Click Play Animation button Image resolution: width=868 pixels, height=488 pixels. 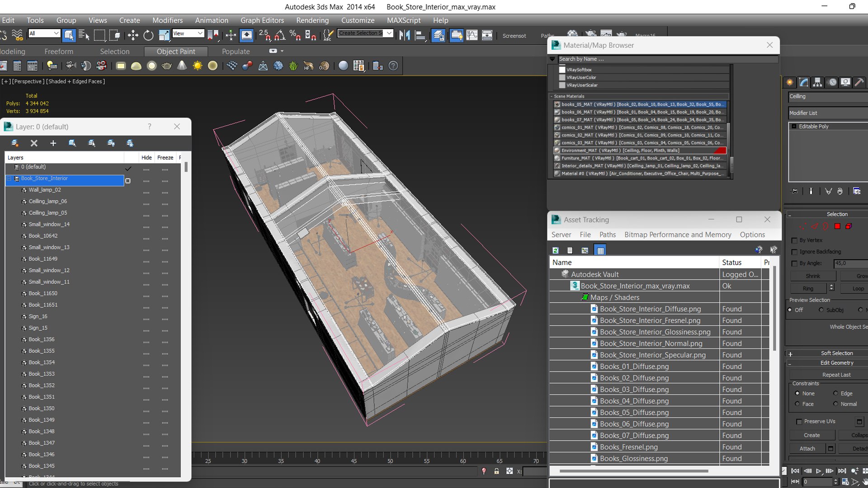point(818,471)
